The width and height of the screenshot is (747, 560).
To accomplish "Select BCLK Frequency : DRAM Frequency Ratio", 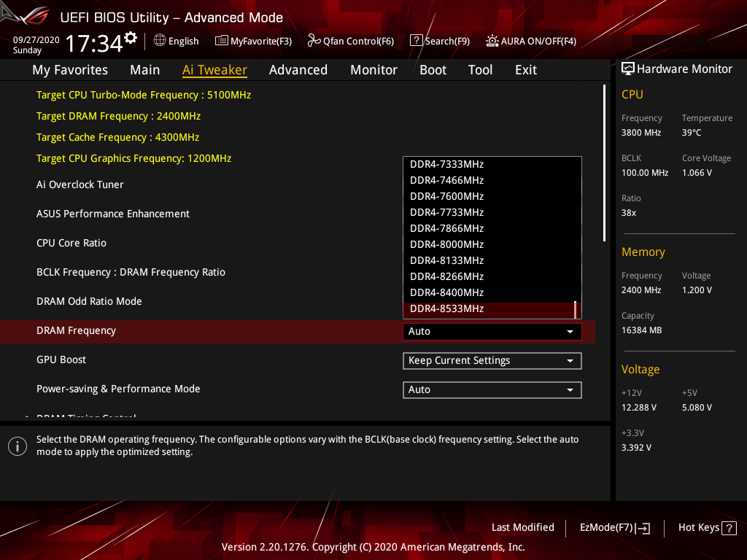I will 131,273.
